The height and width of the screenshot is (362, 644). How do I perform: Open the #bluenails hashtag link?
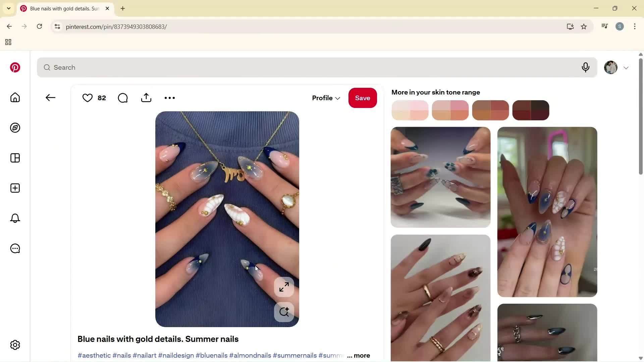[x=211, y=356]
